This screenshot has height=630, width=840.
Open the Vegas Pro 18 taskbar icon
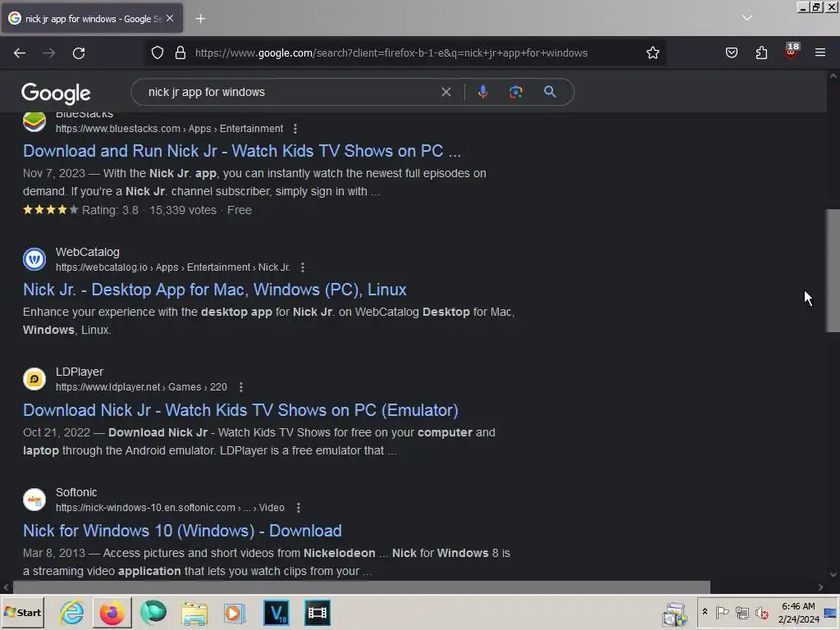coord(276,612)
